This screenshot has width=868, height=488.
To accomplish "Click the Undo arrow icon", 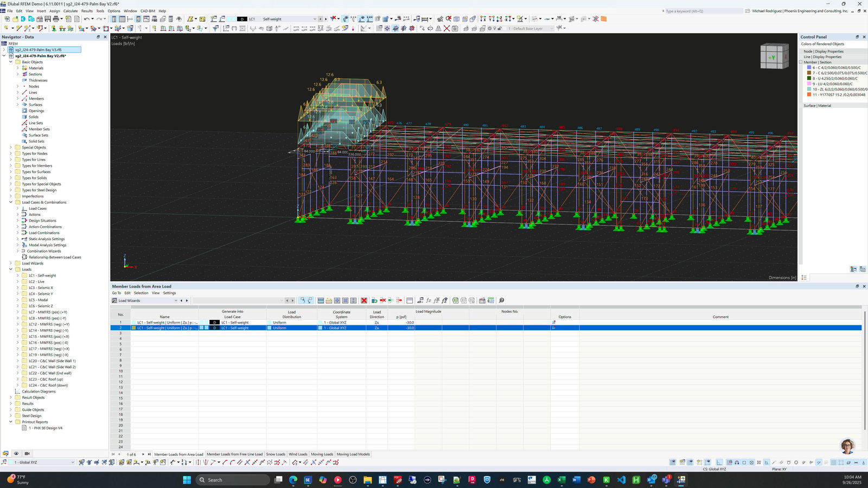I will (87, 19).
